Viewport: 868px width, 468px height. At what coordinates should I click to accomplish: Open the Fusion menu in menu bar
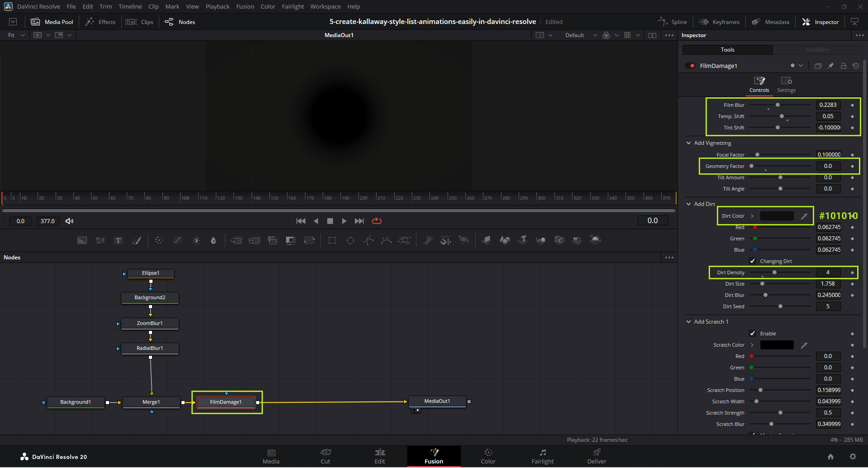(245, 6)
